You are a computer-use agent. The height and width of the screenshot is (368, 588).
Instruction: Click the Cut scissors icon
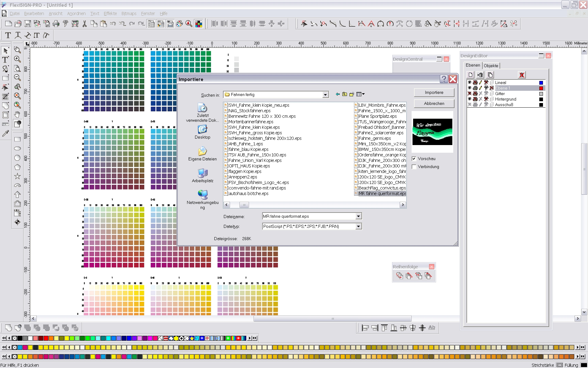pyautogui.click(x=85, y=24)
